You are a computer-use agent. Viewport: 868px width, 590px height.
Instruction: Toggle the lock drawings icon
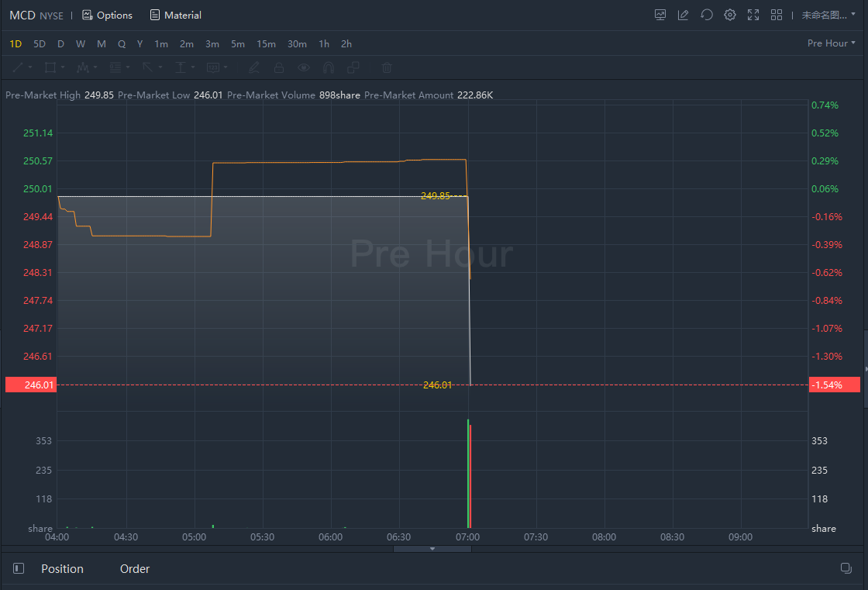(x=278, y=67)
